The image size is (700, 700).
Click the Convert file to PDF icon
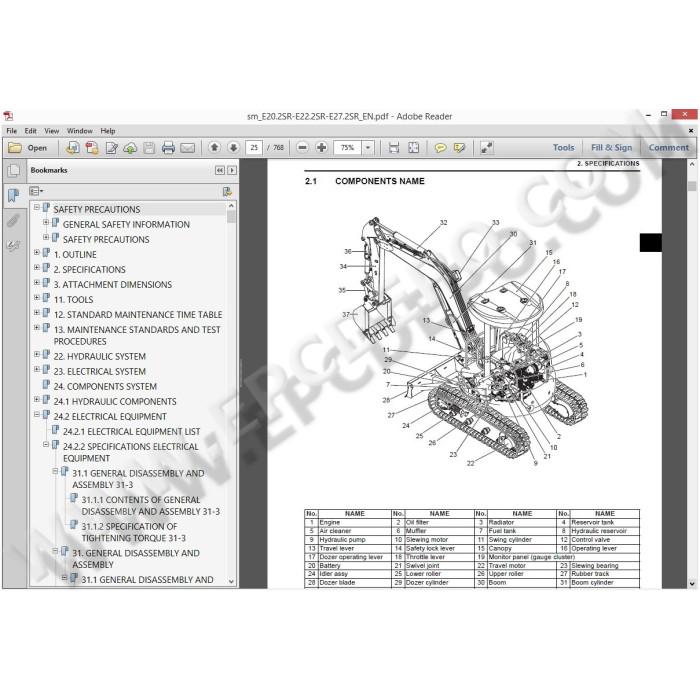[92, 147]
